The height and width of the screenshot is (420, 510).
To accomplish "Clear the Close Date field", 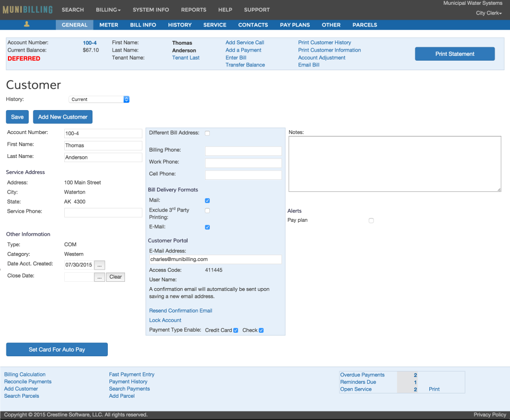I will pos(115,276).
